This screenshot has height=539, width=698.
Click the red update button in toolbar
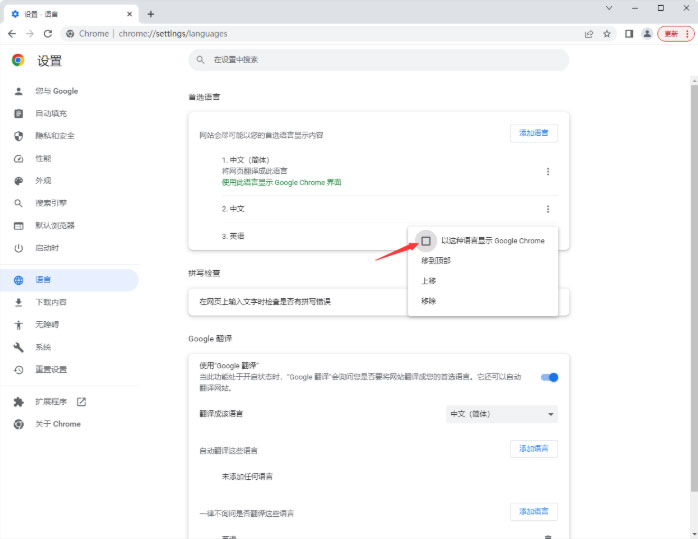pos(676,34)
